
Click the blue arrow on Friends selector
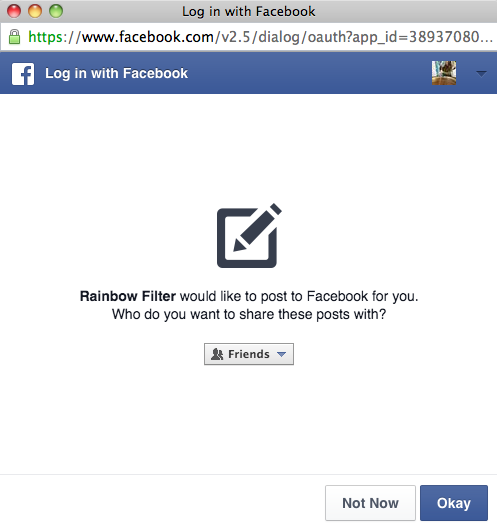pyautogui.click(x=281, y=354)
